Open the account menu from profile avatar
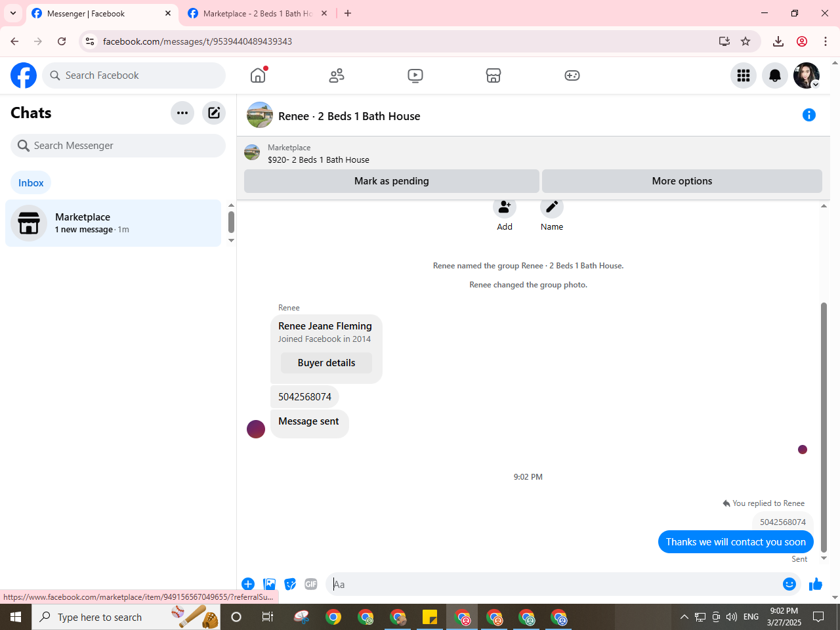 [x=807, y=75]
